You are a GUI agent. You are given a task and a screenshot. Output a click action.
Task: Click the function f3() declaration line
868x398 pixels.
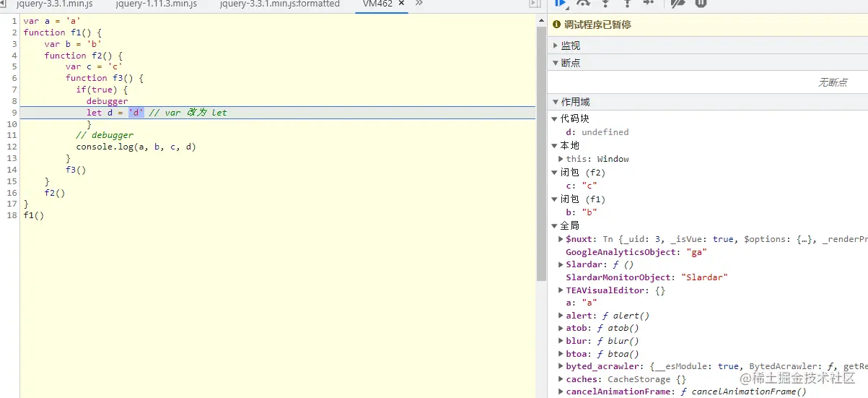tap(105, 78)
